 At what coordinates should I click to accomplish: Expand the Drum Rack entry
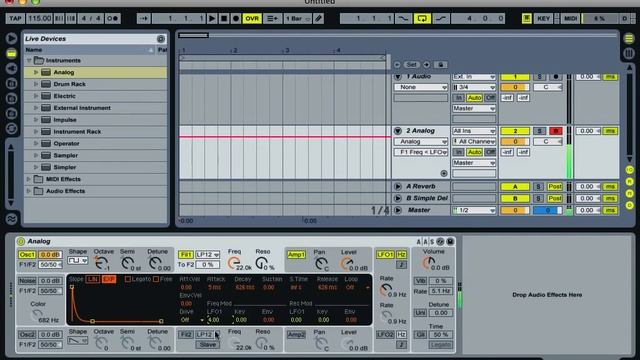(36, 84)
